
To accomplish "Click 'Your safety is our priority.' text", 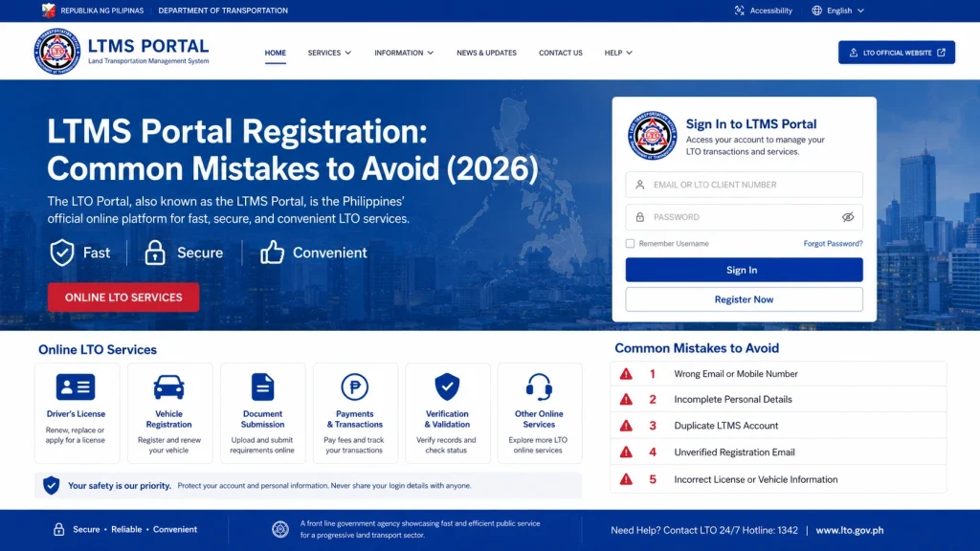I will (120, 485).
